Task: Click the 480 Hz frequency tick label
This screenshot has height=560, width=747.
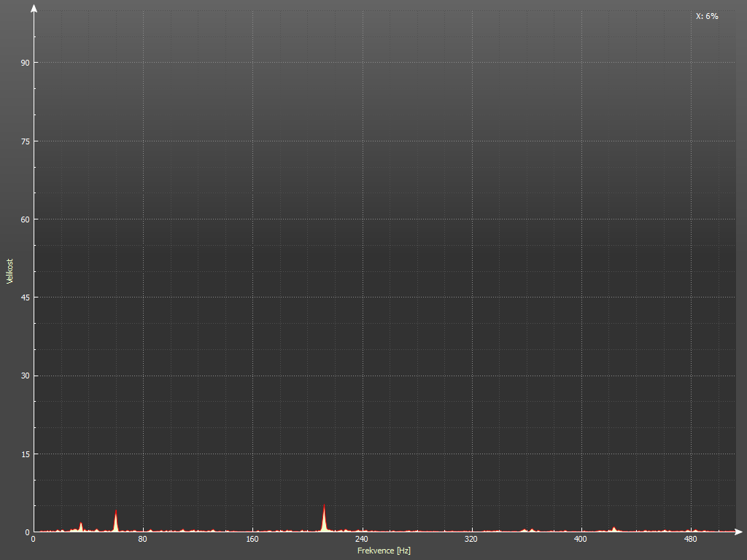Action: [690, 540]
